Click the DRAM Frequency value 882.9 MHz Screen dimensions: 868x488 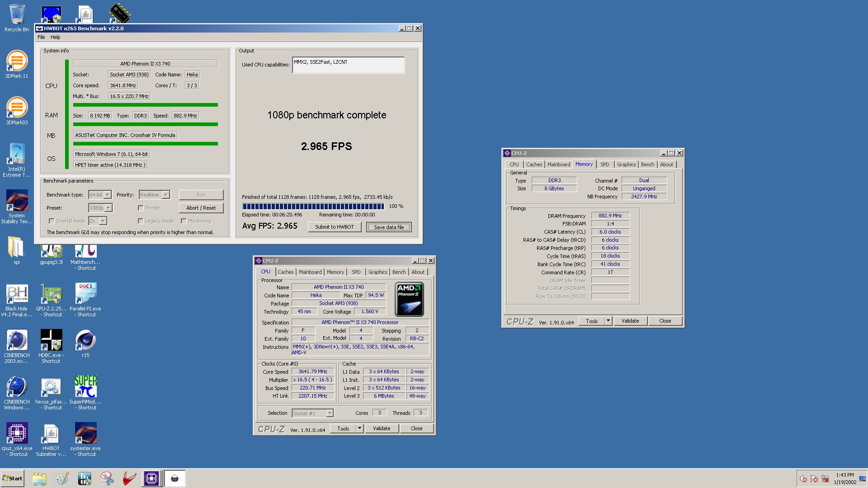610,216
